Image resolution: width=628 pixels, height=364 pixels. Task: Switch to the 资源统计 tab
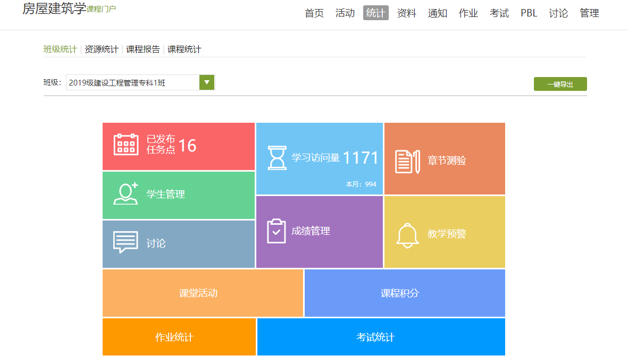pyautogui.click(x=102, y=49)
